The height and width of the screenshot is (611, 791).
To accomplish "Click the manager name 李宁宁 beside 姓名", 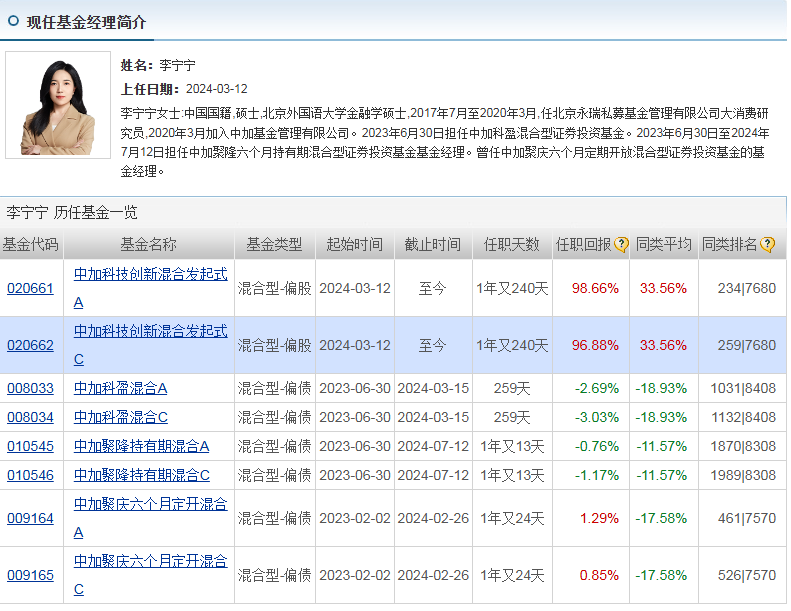I will [x=177, y=65].
